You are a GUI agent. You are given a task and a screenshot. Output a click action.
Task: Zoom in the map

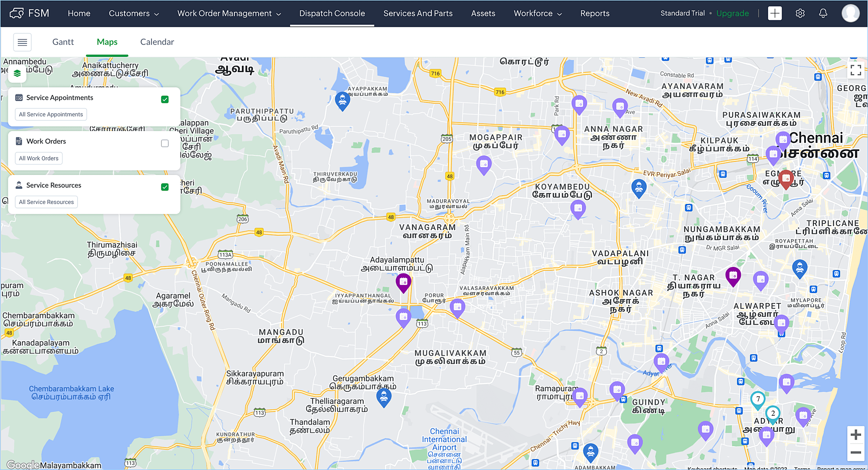[x=855, y=435]
